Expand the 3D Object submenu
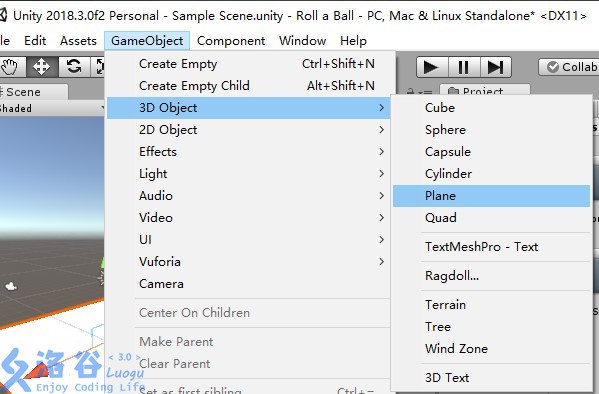This screenshot has height=394, width=599. click(x=248, y=108)
